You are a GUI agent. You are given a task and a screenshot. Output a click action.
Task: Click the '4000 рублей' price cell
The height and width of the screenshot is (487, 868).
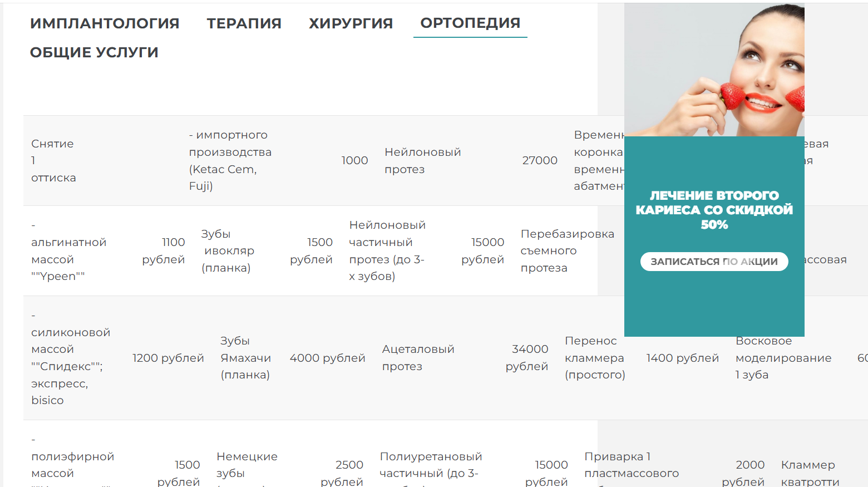tap(327, 358)
